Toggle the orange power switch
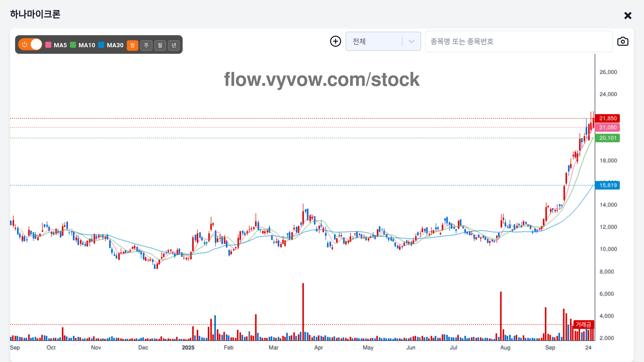 point(30,44)
